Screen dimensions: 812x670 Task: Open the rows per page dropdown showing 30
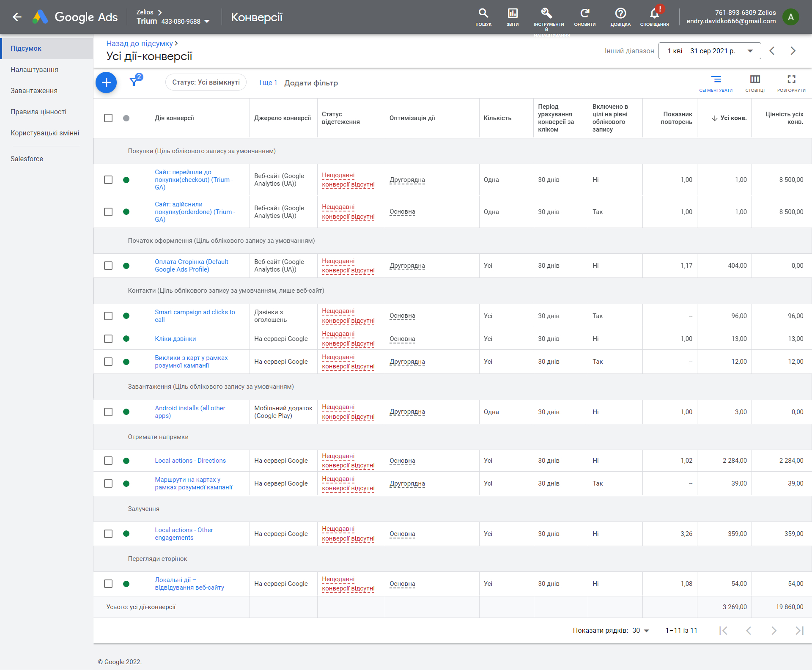coord(641,630)
